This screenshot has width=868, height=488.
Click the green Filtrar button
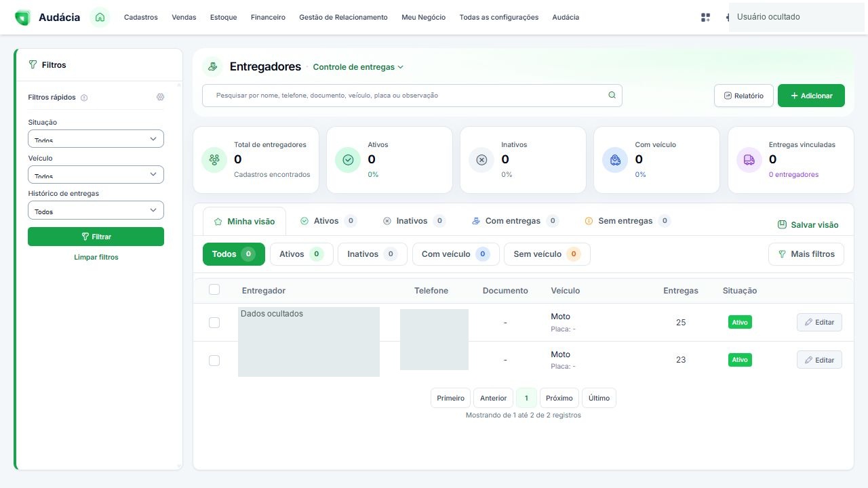tap(96, 237)
